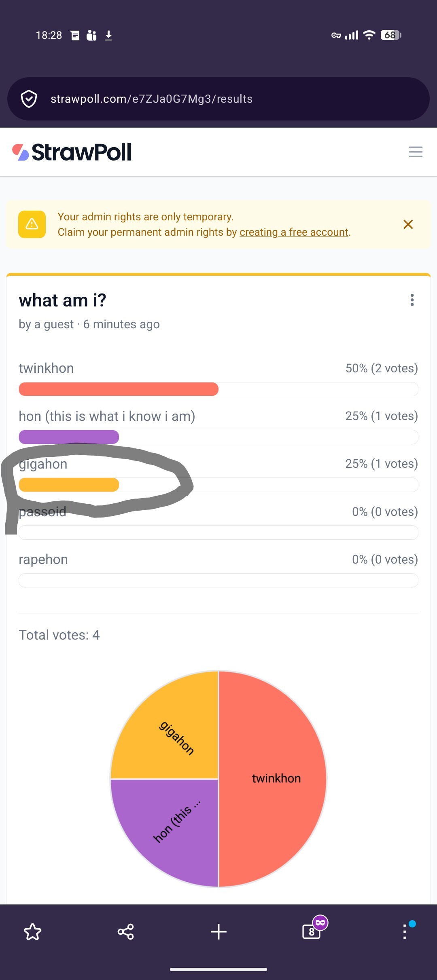Open a new tab with plus icon
Viewport: 437px width, 980px height.
tap(218, 932)
